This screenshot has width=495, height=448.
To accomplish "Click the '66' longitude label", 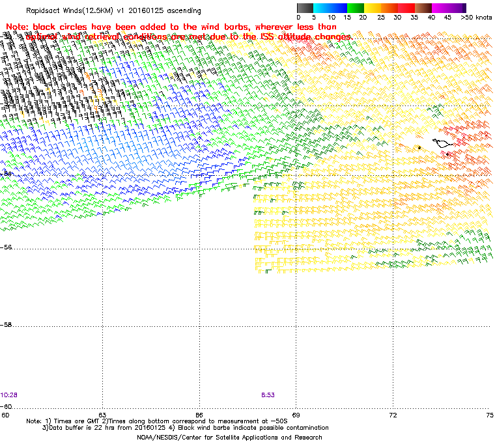I will coord(199,415).
